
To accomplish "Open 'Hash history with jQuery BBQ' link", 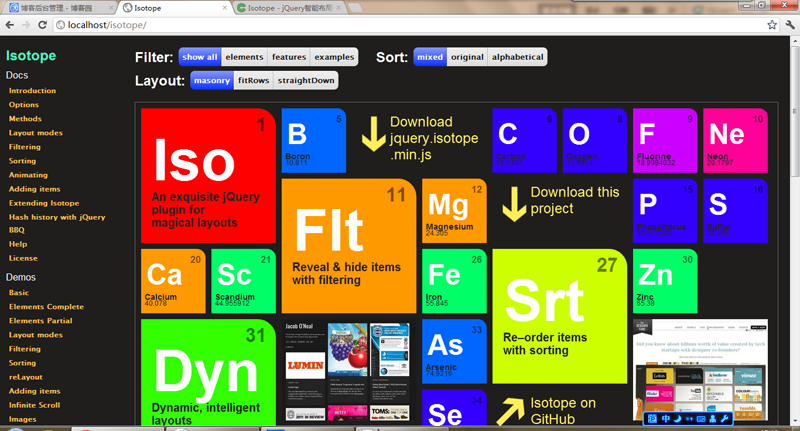I will click(x=57, y=223).
